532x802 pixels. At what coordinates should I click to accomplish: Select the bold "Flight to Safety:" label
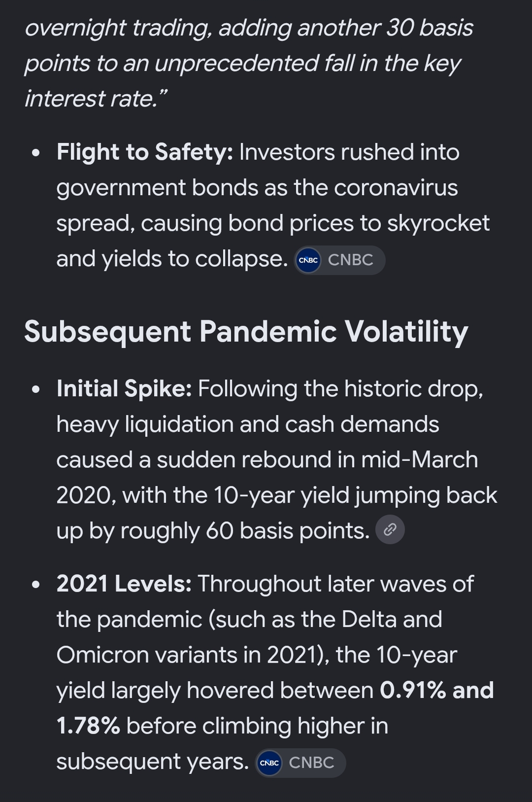point(145,152)
